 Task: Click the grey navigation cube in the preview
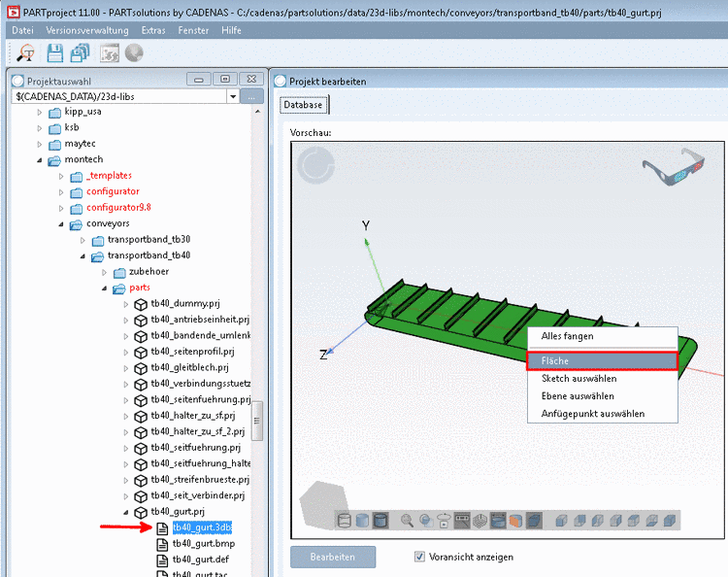(323, 504)
